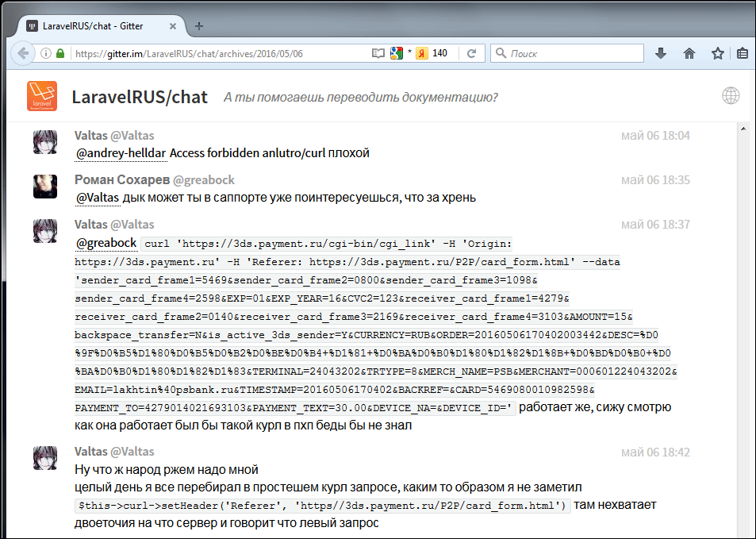Toggle Reader View book icon

point(378,53)
